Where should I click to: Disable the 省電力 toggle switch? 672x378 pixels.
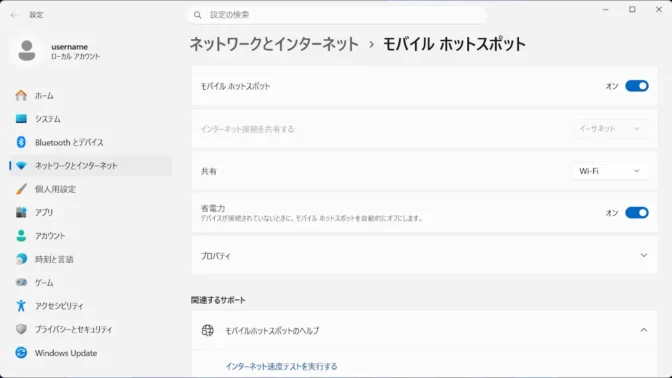(636, 213)
